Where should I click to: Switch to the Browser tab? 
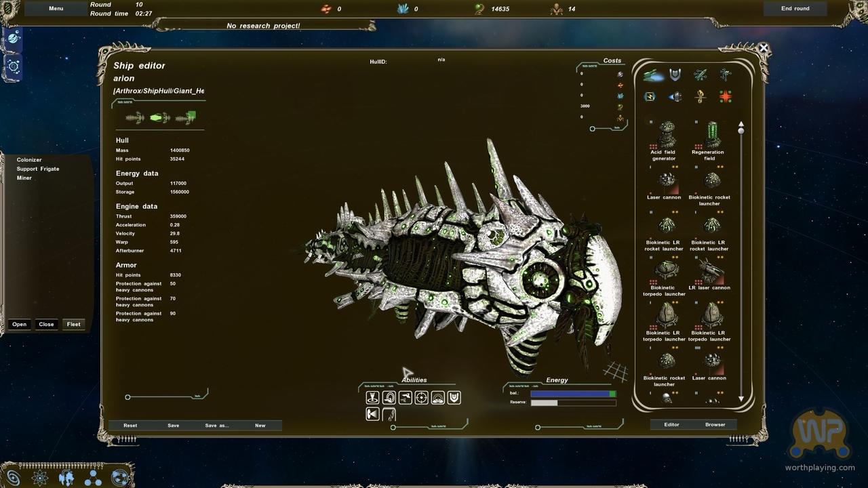click(715, 425)
